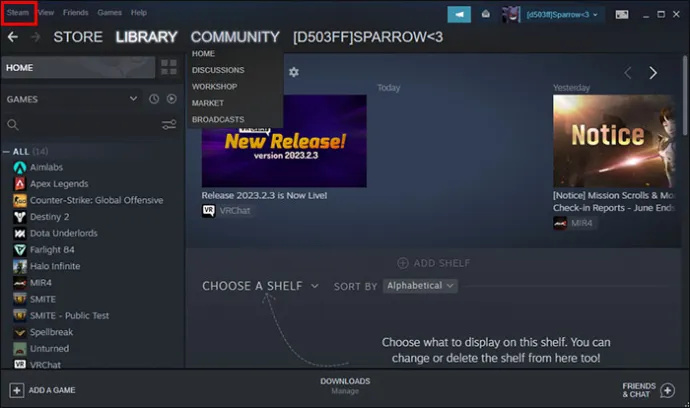Open advanced filter settings icon
This screenshot has width=690, height=408.
coord(169,125)
